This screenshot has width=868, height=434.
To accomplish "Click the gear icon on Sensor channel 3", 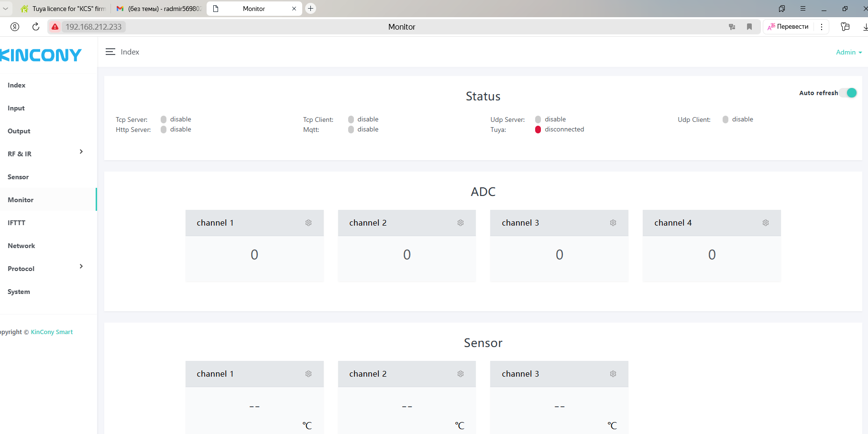I will pyautogui.click(x=613, y=374).
